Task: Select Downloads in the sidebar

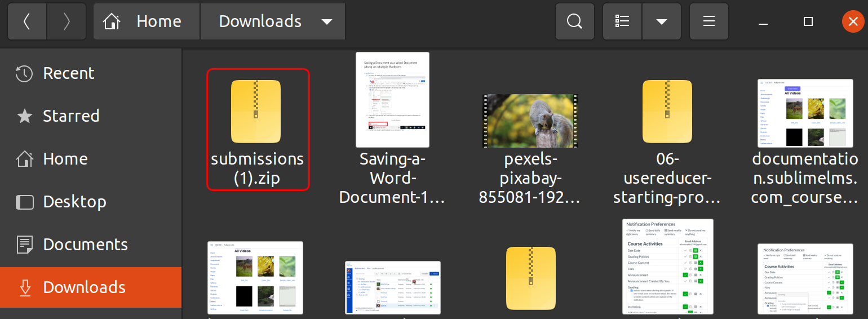Action: pos(84,287)
